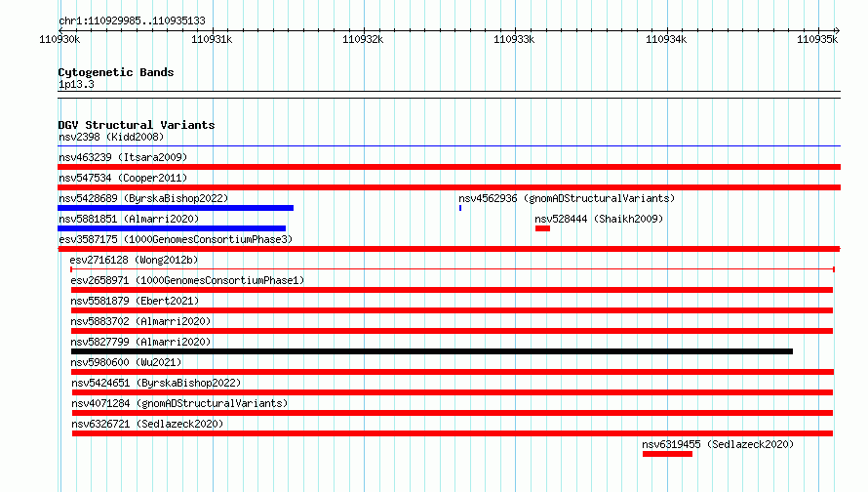
Task: Select the esv3587175 1000GenomesConsortiumPhase3 label
Action: coord(176,239)
